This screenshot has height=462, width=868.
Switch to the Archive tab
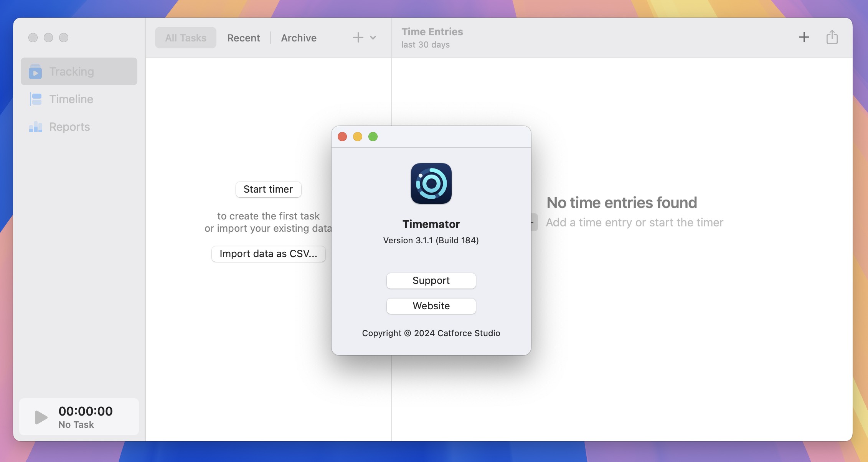299,38
